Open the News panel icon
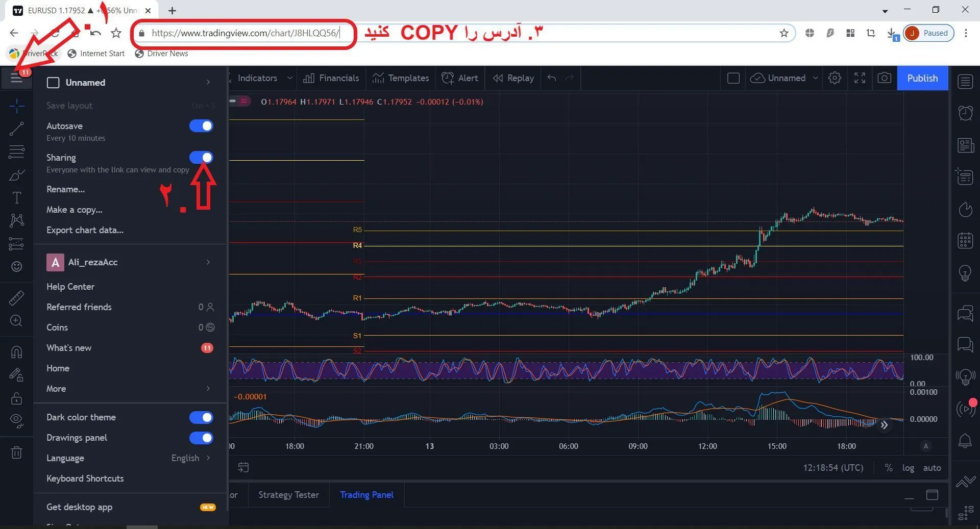This screenshot has height=529, width=980. tap(965, 145)
